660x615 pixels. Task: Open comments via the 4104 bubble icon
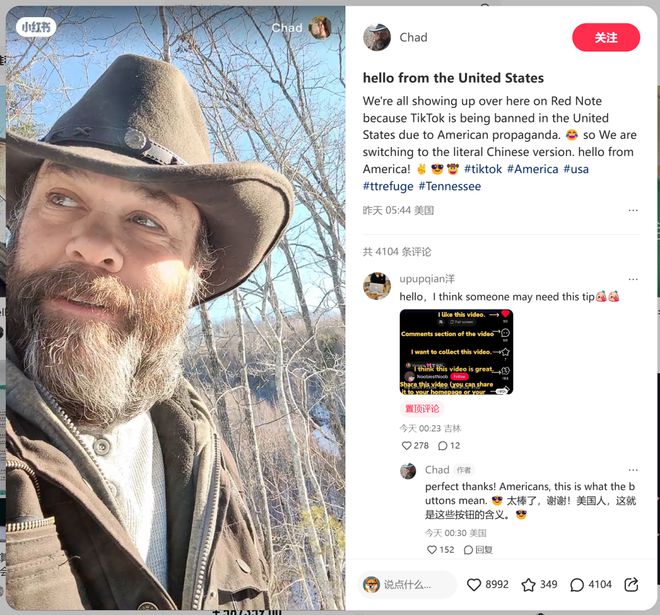pos(577,585)
